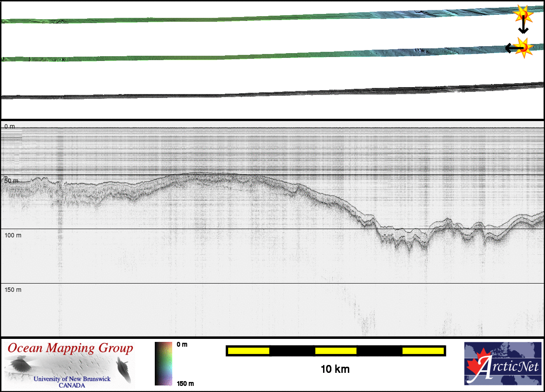This screenshot has width=545, height=392.
Task: Click the middle yellow scale bar segment
Action: pos(336,351)
